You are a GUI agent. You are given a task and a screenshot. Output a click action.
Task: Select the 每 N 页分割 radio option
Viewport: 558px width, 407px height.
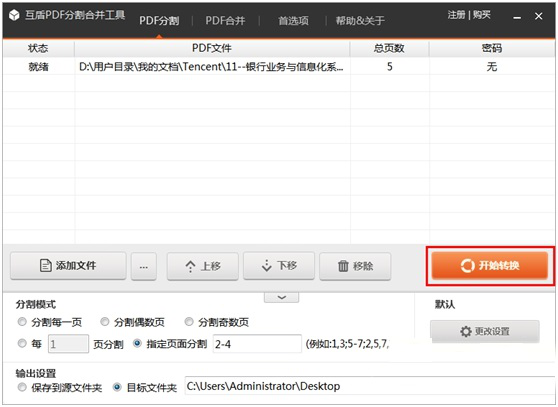point(22,344)
